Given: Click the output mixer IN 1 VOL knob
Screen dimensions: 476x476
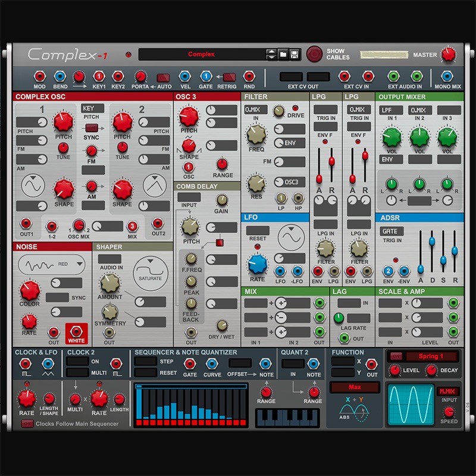Looking at the screenshot, I should (392, 137).
